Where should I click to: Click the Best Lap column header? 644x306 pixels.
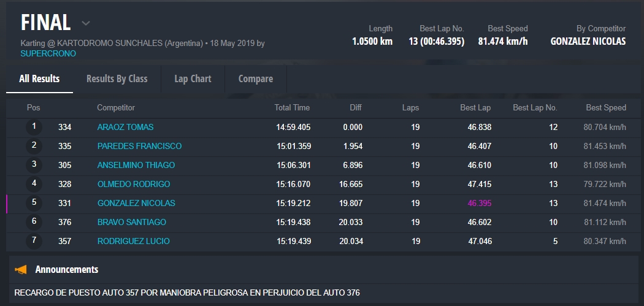(x=475, y=107)
